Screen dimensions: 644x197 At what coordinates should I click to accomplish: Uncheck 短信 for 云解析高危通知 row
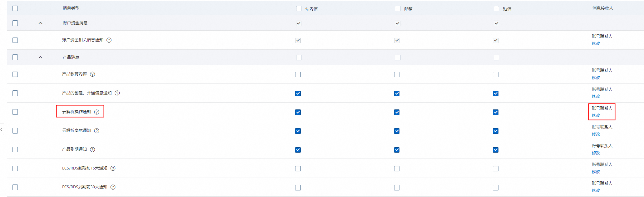point(496,131)
